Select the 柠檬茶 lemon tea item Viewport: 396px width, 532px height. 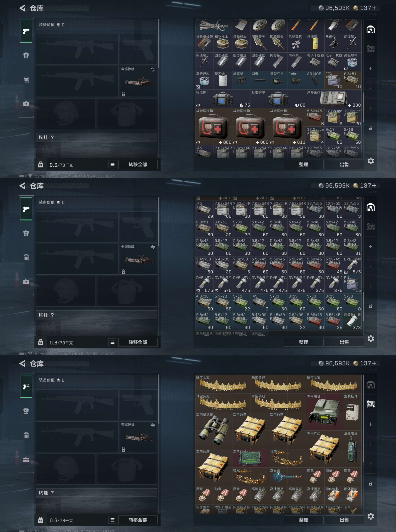point(315,43)
